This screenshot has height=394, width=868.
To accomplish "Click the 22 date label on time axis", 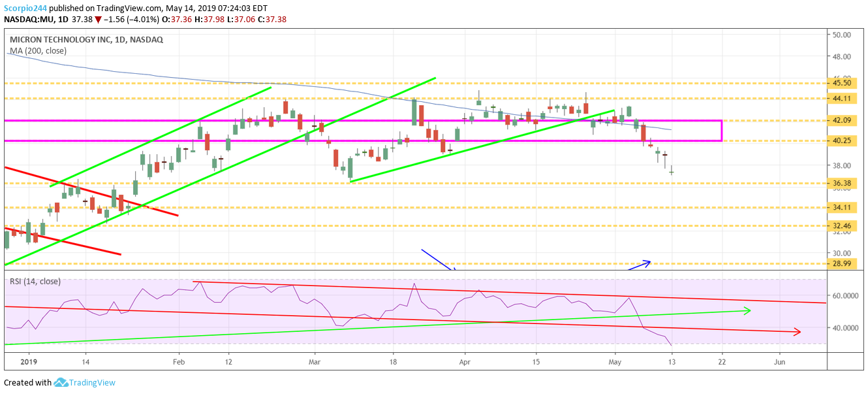I will 722,361.
